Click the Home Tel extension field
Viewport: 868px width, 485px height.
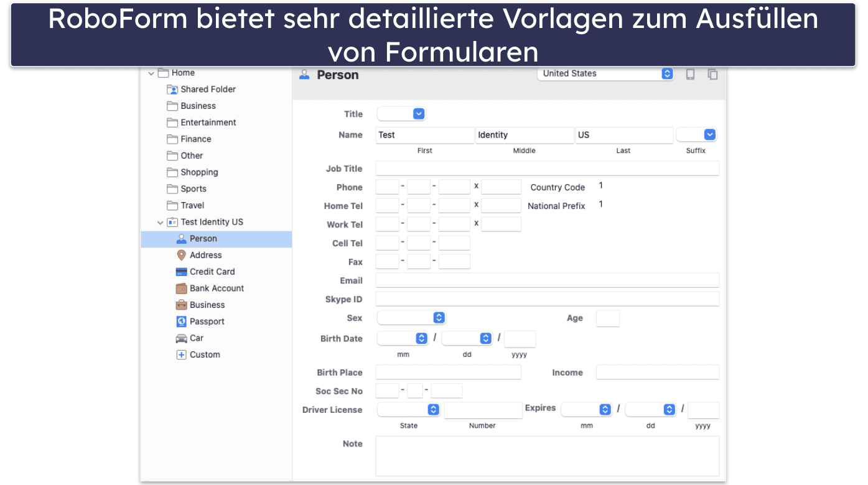tap(502, 206)
